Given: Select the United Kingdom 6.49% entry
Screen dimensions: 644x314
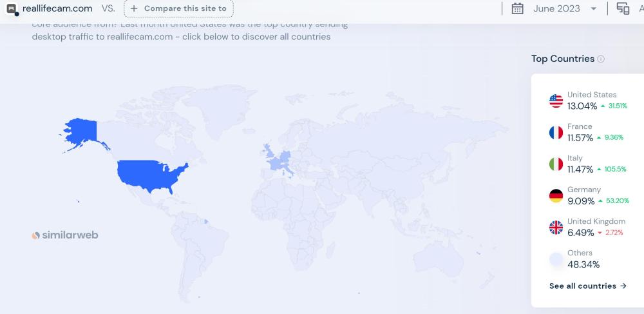Looking at the screenshot, I should coord(595,227).
